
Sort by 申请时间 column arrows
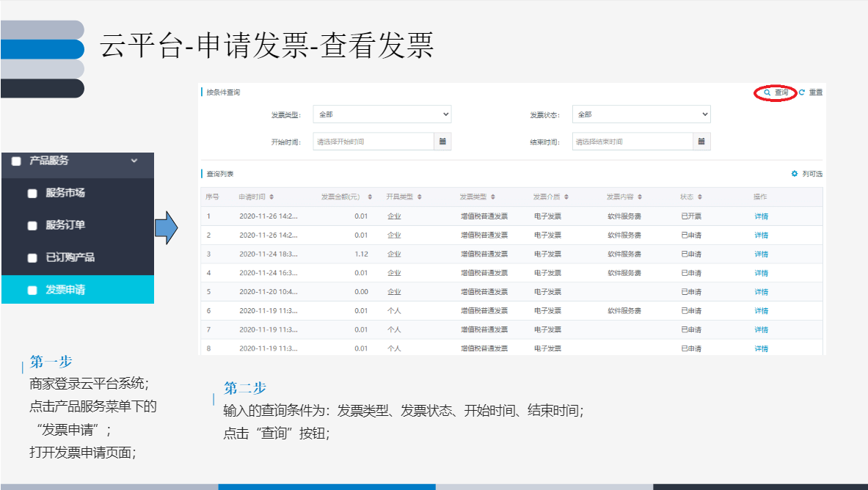(271, 197)
